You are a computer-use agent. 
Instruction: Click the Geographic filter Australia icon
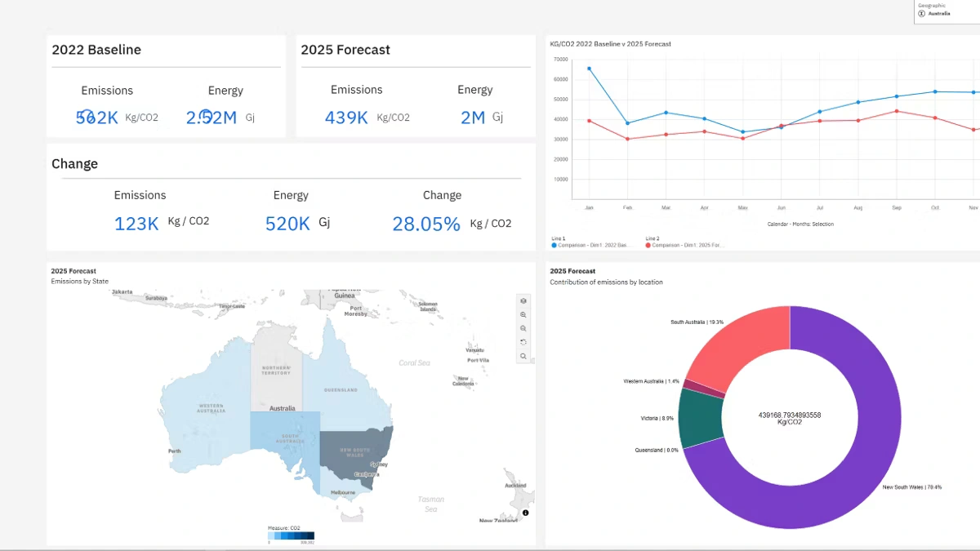[921, 14]
